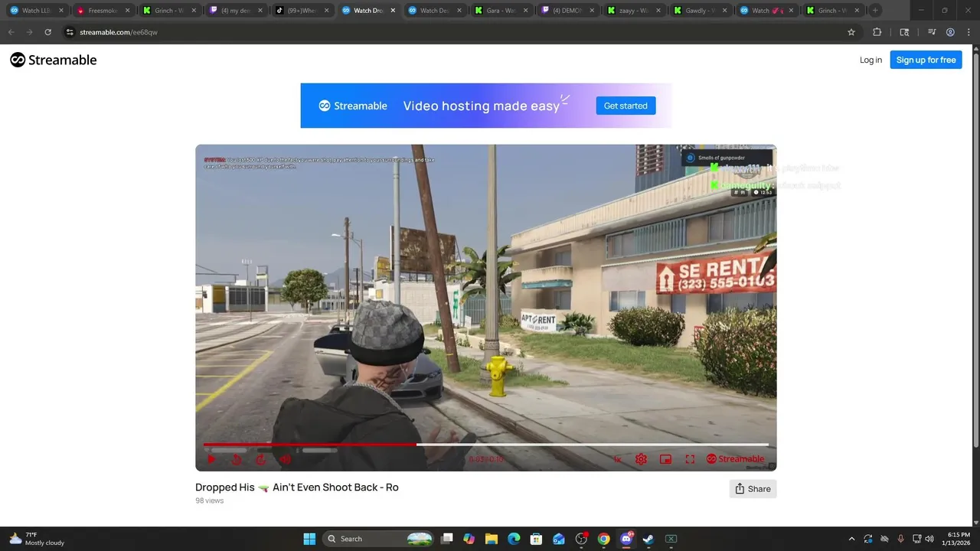The height and width of the screenshot is (551, 980).
Task: Click the microphone tray icon
Action: pos(901,539)
